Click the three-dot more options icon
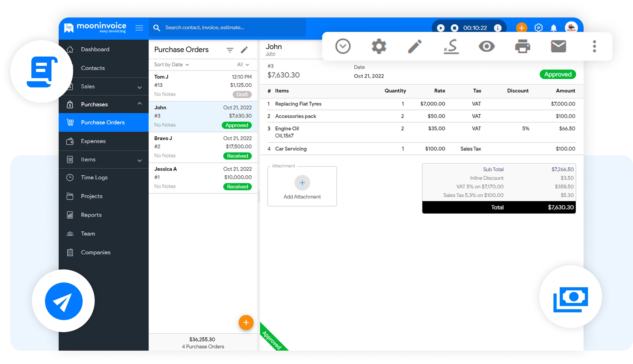Screen dimensions: 633x364 click(x=594, y=47)
